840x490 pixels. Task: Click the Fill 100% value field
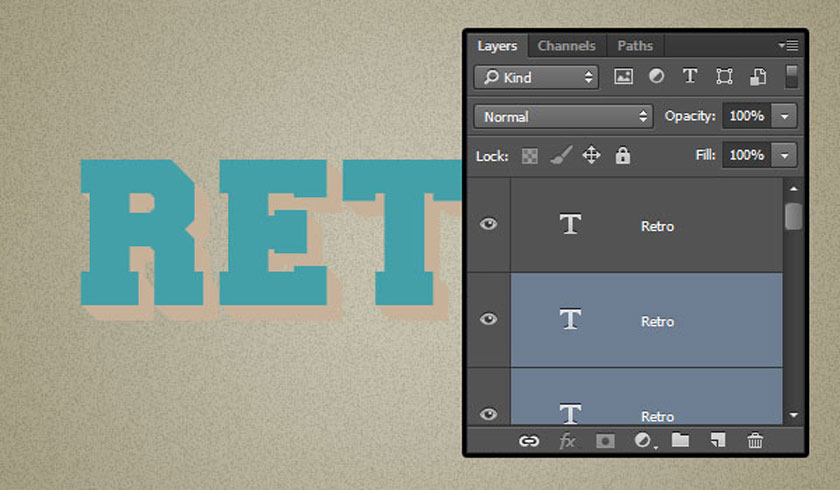coord(747,156)
